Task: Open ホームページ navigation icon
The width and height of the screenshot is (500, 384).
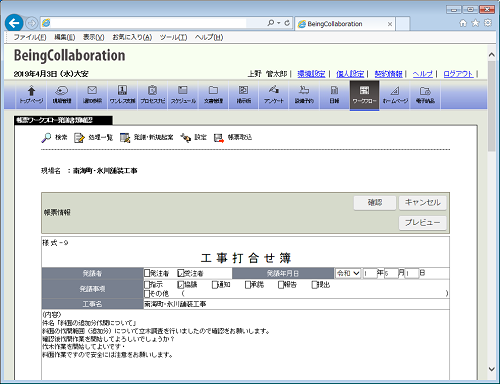Action: pos(395,95)
